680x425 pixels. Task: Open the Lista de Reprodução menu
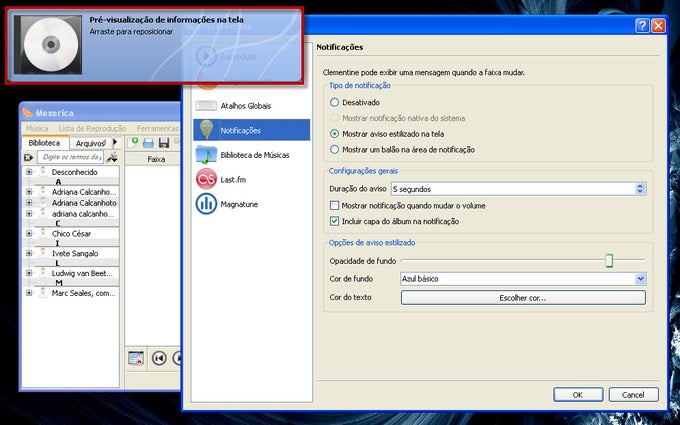92,129
